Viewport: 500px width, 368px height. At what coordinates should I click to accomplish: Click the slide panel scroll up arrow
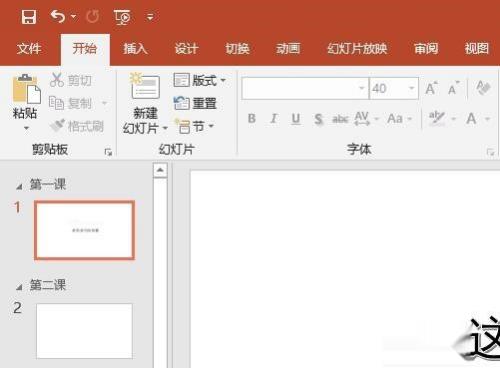tap(160, 170)
